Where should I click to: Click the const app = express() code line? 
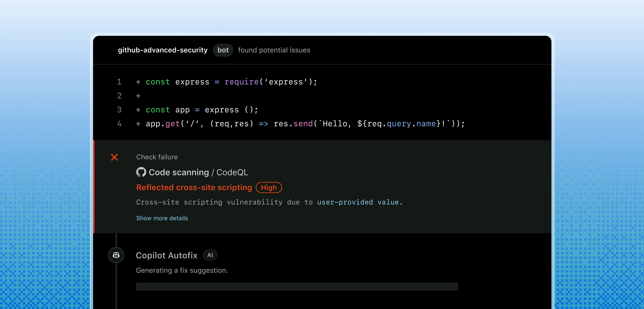tap(202, 110)
